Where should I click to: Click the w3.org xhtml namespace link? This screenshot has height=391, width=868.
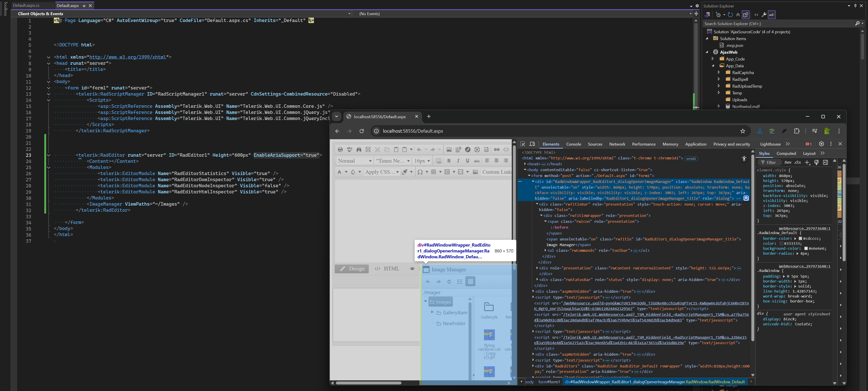pos(127,57)
